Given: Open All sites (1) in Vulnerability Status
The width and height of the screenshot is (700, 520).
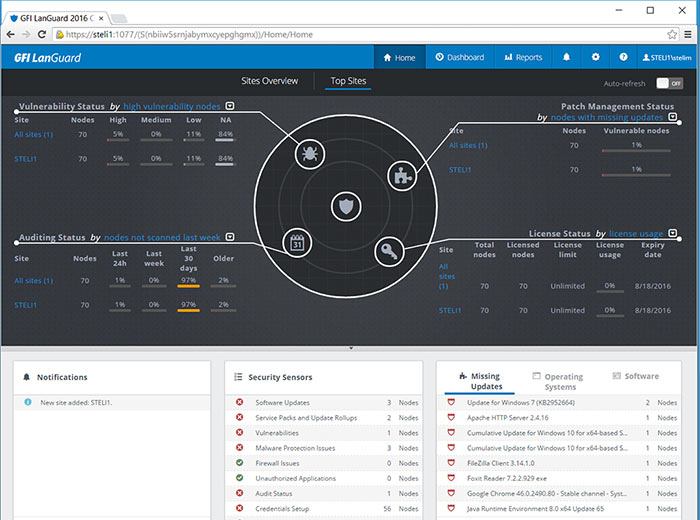Looking at the screenshot, I should (33, 134).
